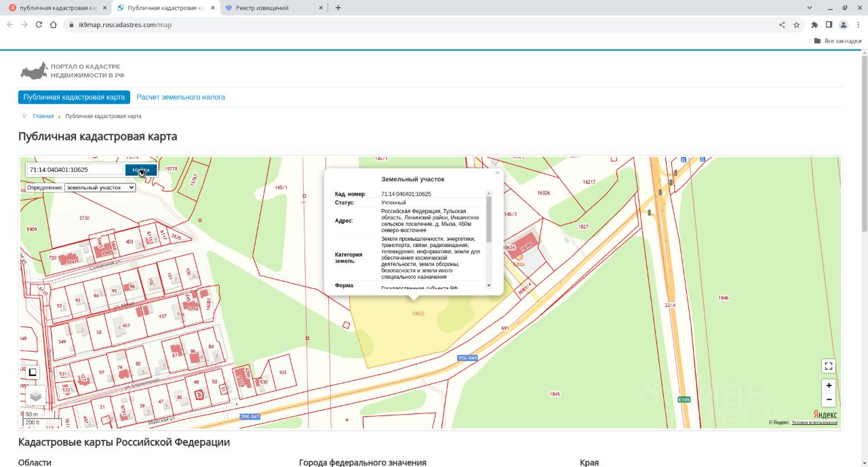
Task: Click cadastral number value in popup
Action: point(406,194)
